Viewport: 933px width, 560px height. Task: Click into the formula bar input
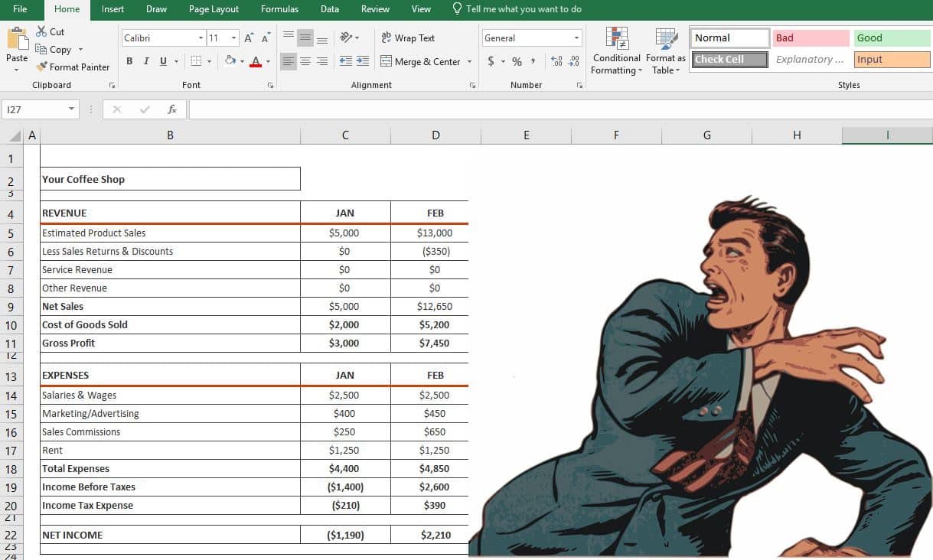pyautogui.click(x=560, y=109)
